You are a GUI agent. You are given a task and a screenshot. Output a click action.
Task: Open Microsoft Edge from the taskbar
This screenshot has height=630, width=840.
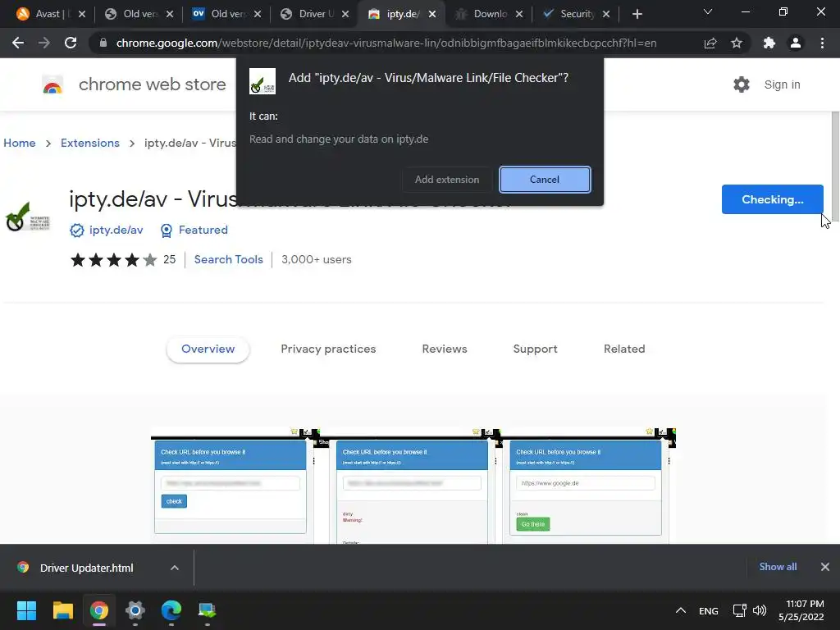pyautogui.click(x=171, y=610)
